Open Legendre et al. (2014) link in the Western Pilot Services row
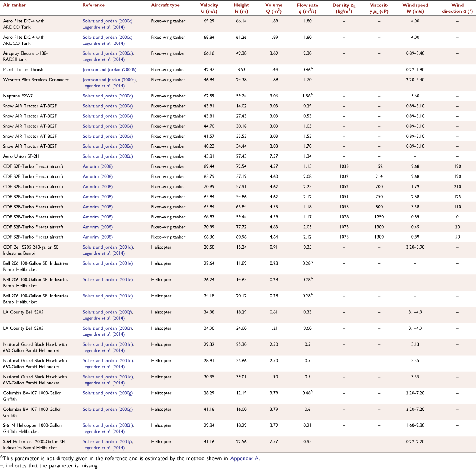 coord(103,86)
